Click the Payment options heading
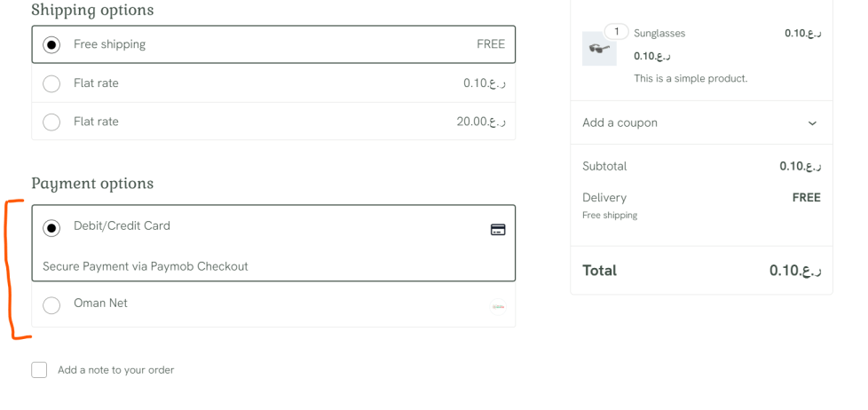 point(92,184)
